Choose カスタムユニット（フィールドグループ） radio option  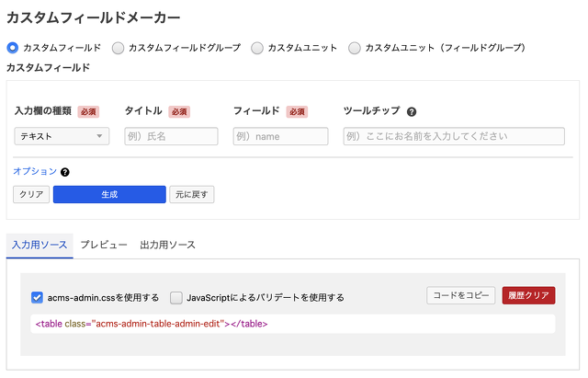(355, 47)
